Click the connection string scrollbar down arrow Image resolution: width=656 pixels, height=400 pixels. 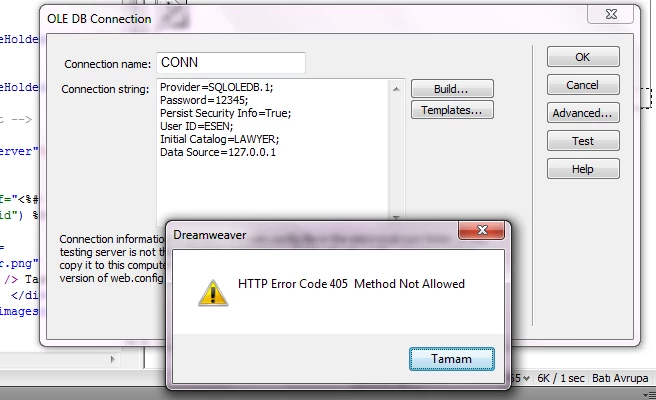(x=396, y=217)
